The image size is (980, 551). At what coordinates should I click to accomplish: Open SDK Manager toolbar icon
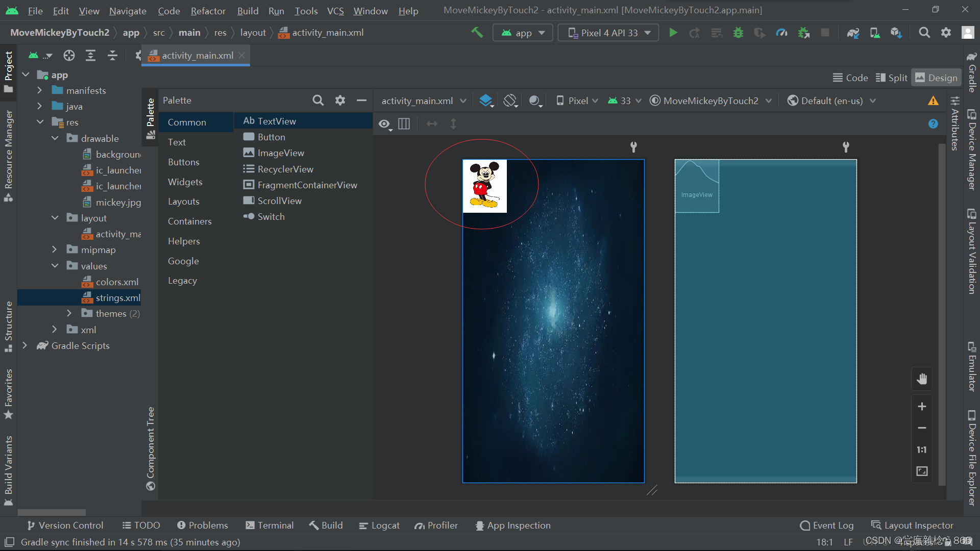[x=896, y=33]
